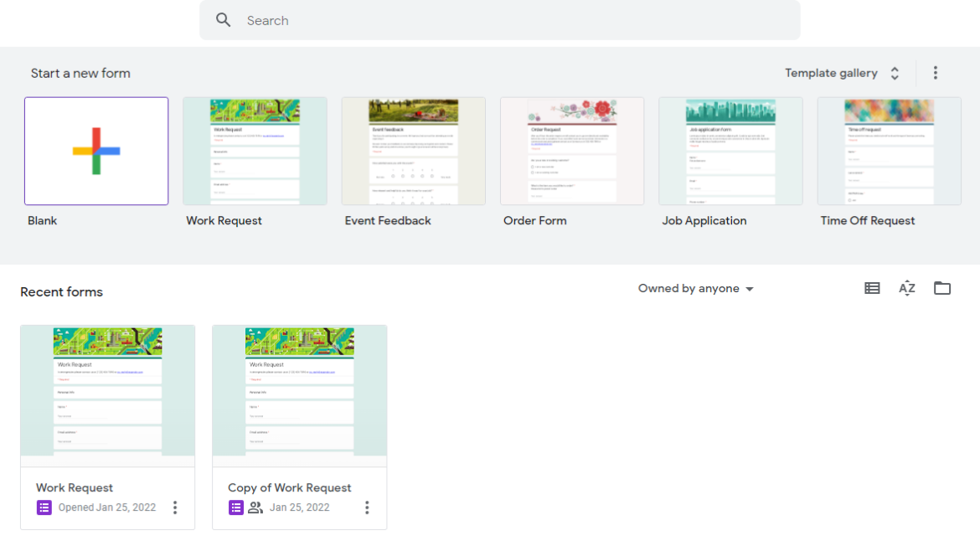Click the Copy of Work Request title

click(x=289, y=487)
